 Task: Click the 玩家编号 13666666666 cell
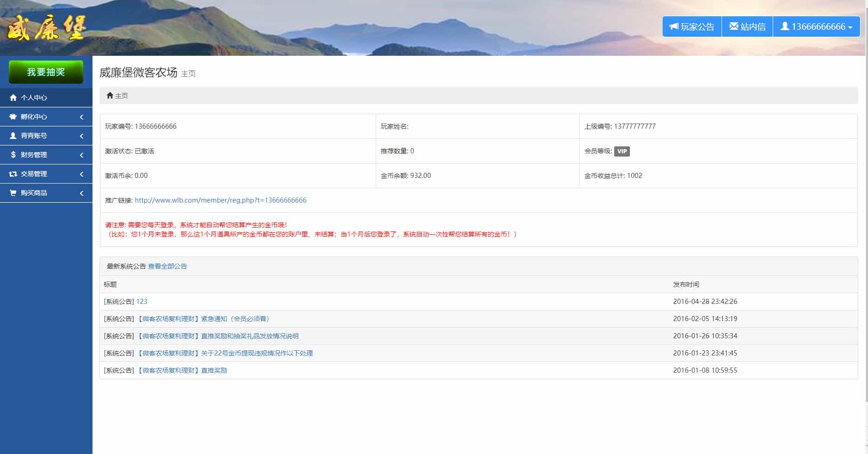coord(238,126)
